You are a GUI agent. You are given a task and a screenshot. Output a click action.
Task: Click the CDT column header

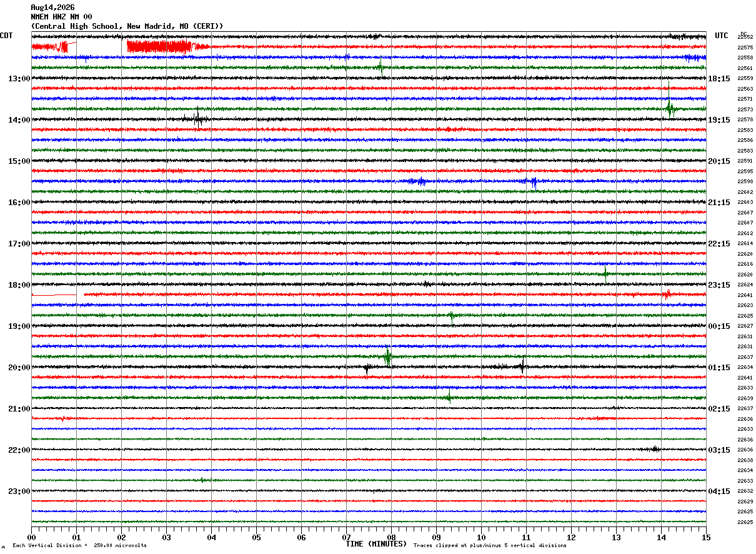point(6,36)
